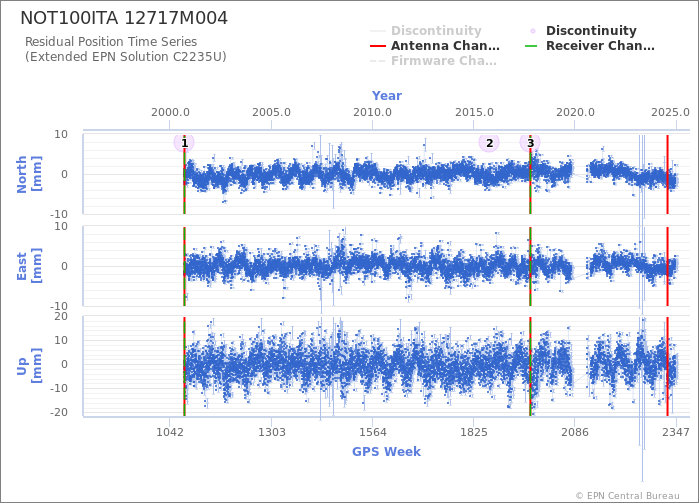The image size is (700, 504).
Task: Click the 1303 GPS week tick label
Action: [271, 432]
